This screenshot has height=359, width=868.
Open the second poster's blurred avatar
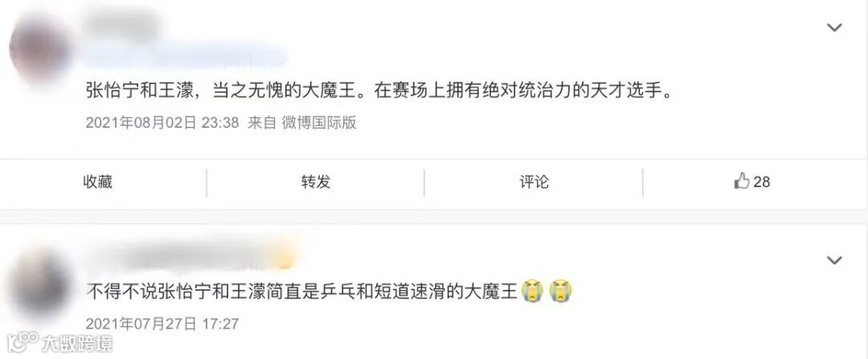pyautogui.click(x=40, y=284)
